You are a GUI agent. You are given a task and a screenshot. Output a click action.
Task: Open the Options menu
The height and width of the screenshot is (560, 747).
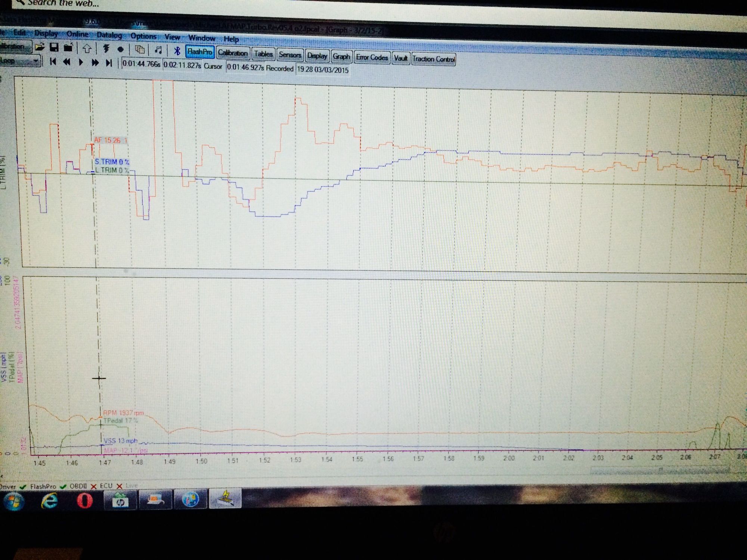click(143, 36)
